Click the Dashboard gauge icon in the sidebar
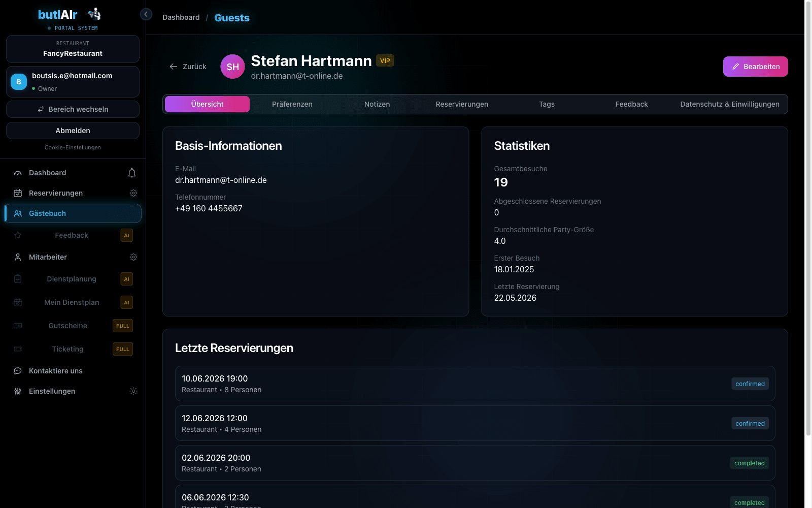 click(18, 173)
